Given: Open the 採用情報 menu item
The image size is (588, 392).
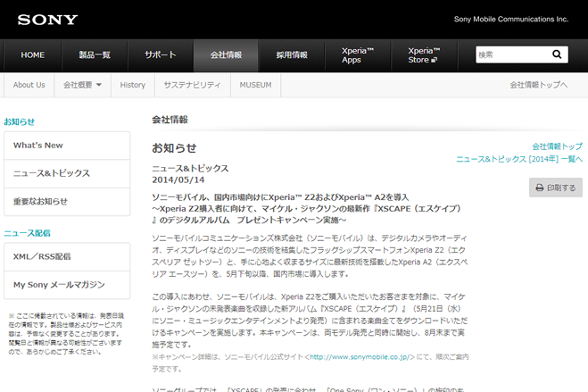Looking at the screenshot, I should click(x=292, y=55).
